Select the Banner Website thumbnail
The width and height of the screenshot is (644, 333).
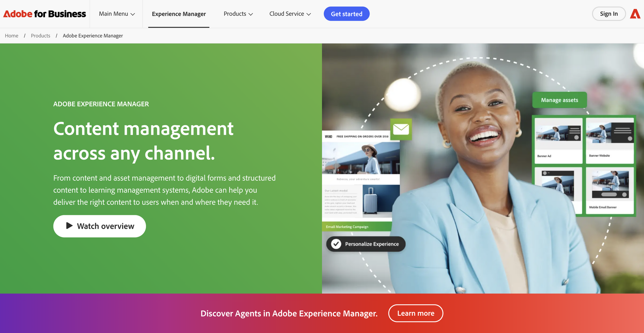tap(610, 141)
